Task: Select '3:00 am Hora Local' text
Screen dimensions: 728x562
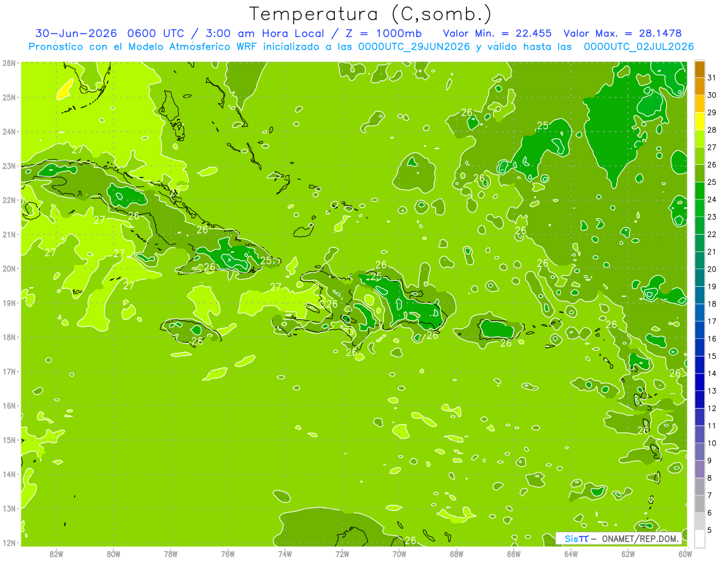Action: (x=266, y=33)
